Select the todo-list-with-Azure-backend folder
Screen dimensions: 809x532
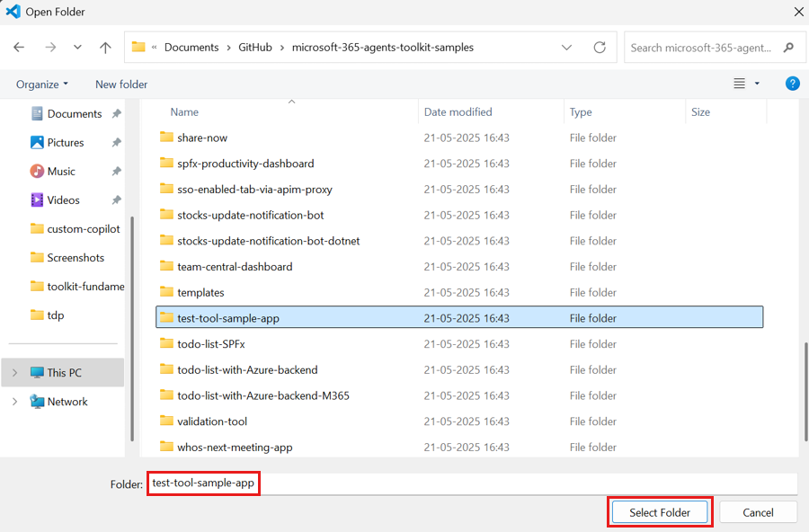pos(247,370)
